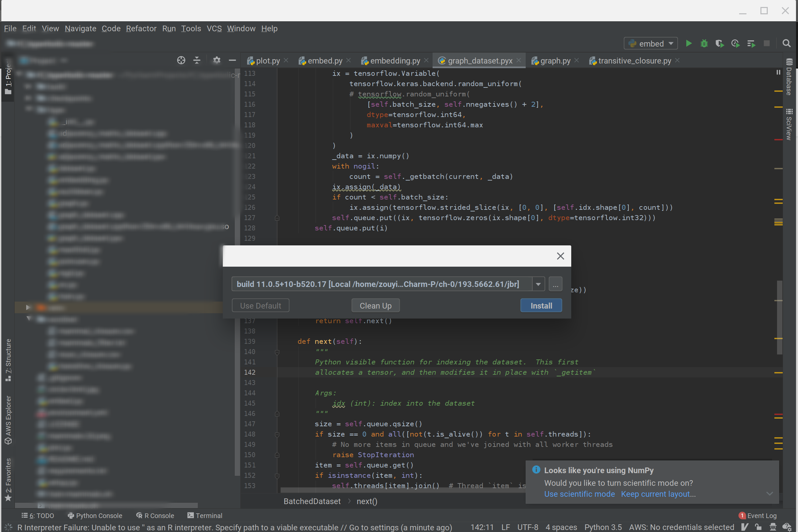This screenshot has width=798, height=532.
Task: Click the Install button
Action: tap(541, 306)
